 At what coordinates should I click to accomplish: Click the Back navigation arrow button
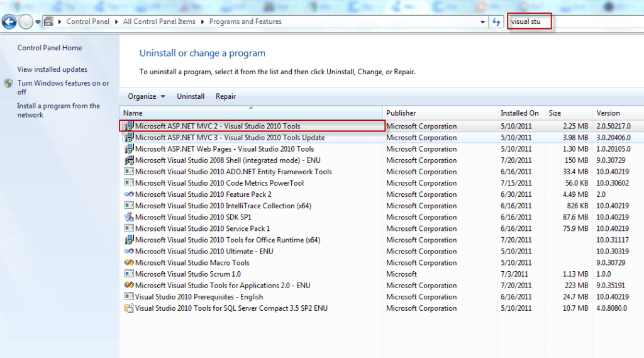(9, 22)
